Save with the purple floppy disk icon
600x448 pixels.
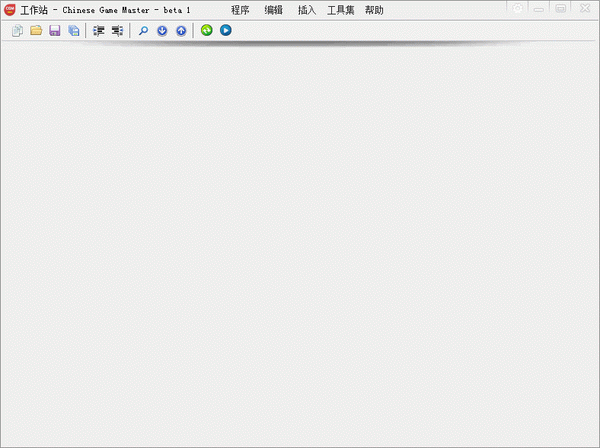pyautogui.click(x=55, y=31)
